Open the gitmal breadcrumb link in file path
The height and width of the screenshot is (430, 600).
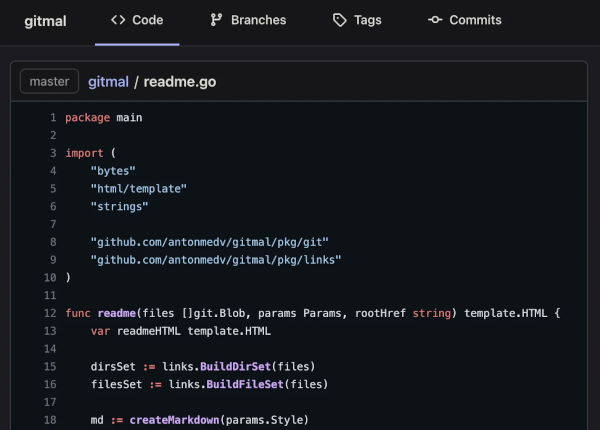click(109, 81)
